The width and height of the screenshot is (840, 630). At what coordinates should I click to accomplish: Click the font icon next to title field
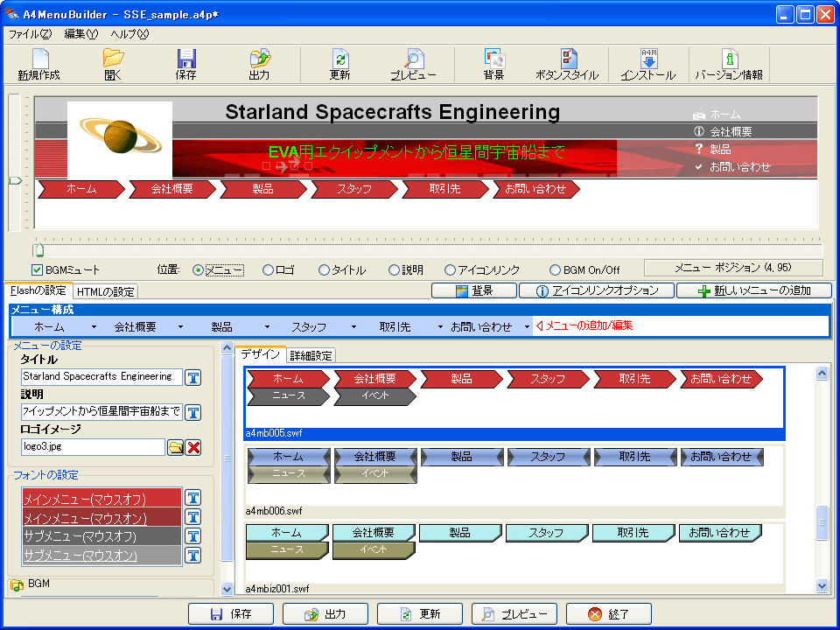[x=193, y=377]
